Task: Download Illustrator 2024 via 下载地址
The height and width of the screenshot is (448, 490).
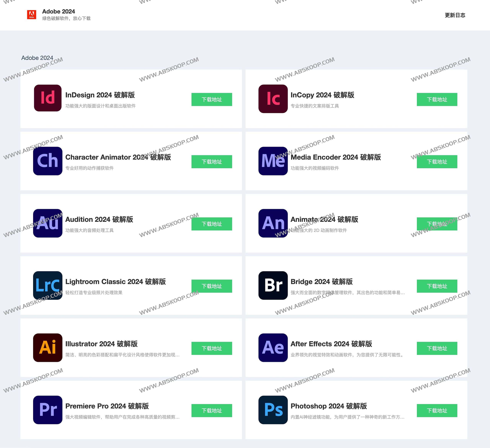Action: [x=212, y=348]
